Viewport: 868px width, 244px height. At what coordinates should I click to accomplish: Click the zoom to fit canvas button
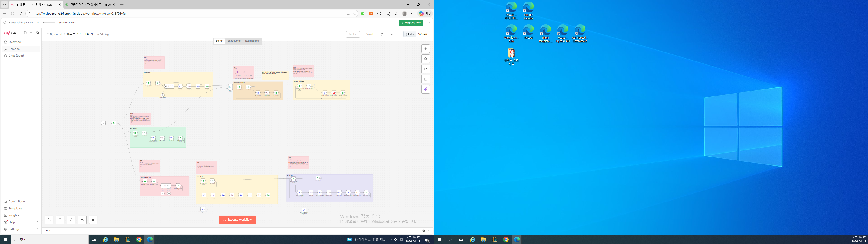49,220
